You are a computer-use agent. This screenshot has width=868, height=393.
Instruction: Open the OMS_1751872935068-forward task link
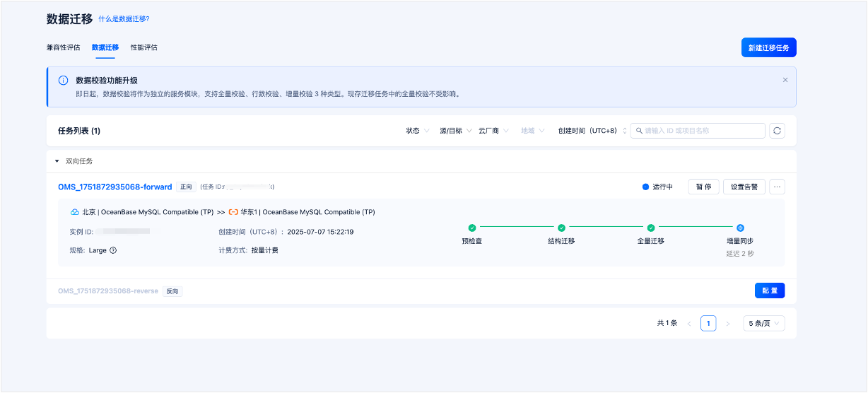click(115, 187)
